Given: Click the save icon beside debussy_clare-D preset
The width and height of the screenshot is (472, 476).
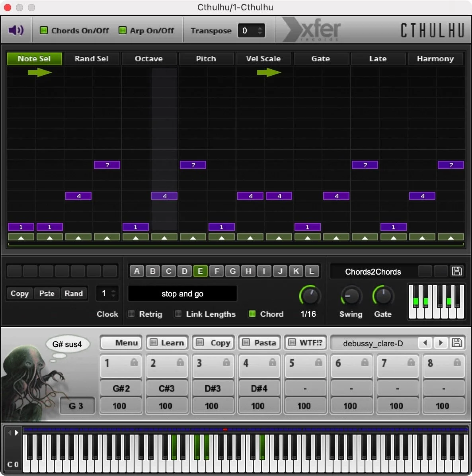Looking at the screenshot, I should tap(456, 343).
